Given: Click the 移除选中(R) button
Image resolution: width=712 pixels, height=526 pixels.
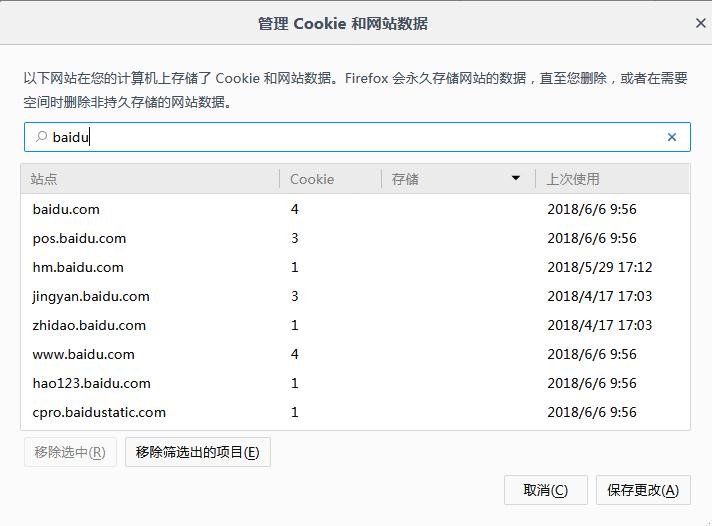Looking at the screenshot, I should pyautogui.click(x=70, y=452).
